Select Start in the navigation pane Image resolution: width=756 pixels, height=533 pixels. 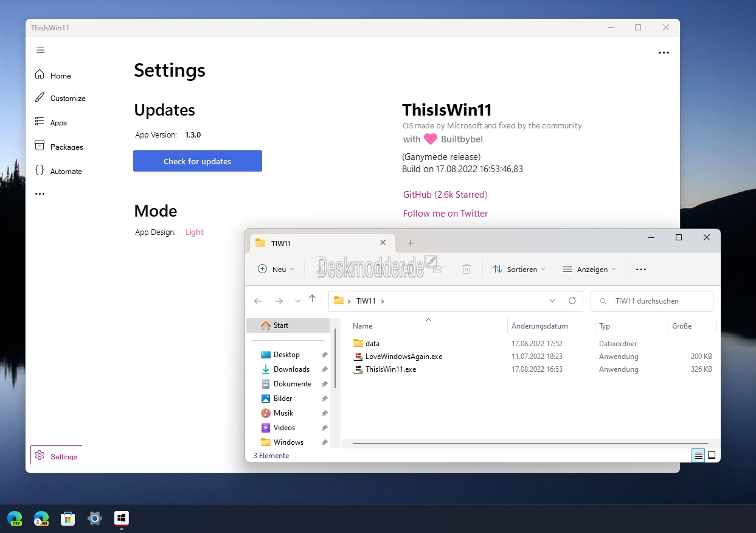pyautogui.click(x=288, y=326)
